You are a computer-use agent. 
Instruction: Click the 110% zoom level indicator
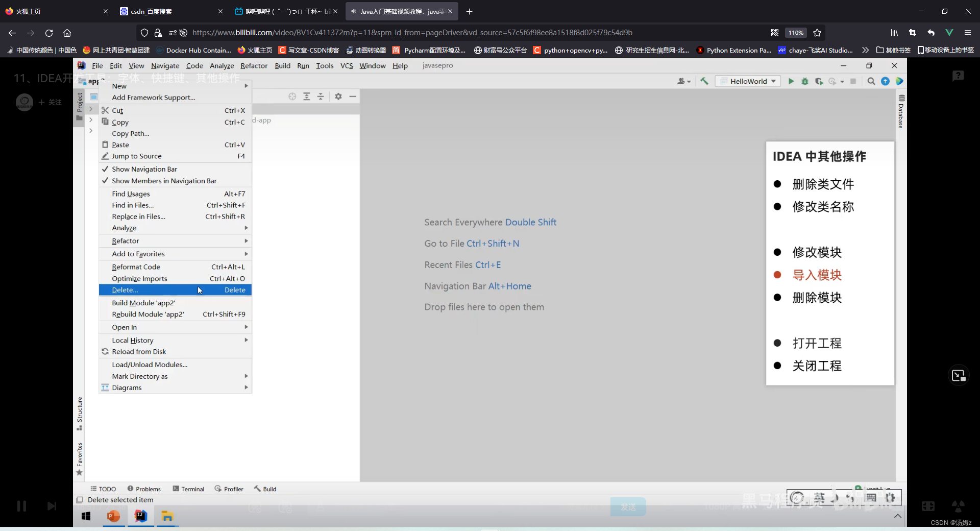[x=796, y=33]
